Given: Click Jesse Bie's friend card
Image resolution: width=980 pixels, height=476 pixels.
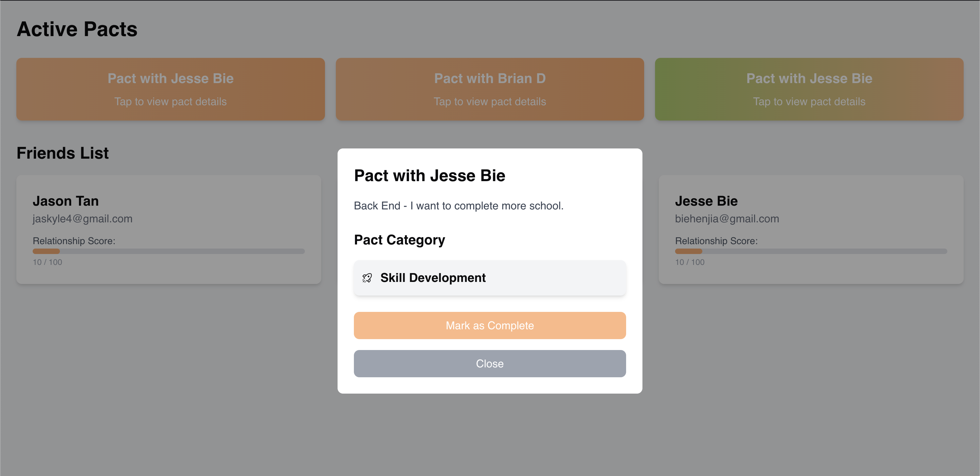Looking at the screenshot, I should tap(811, 229).
